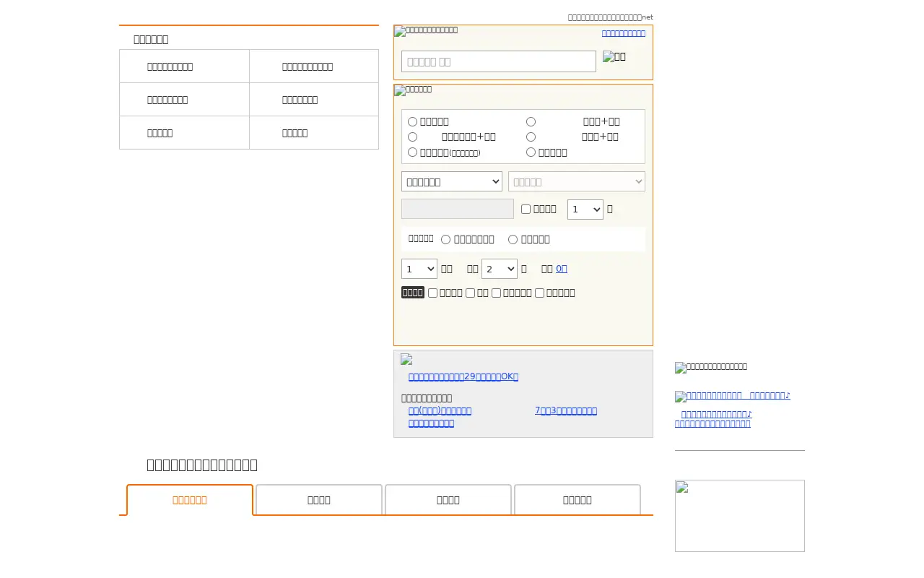The image size is (924, 578).
Task: Focus the keyword search text field
Action: point(499,61)
